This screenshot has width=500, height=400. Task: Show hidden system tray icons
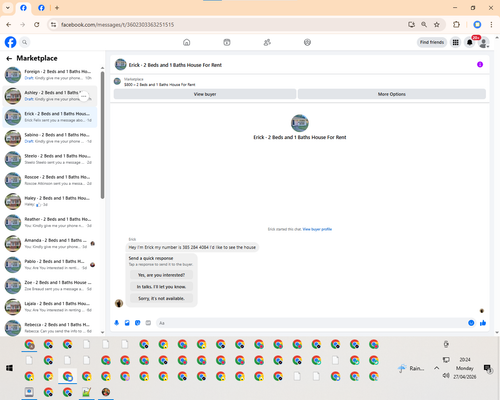click(436, 368)
